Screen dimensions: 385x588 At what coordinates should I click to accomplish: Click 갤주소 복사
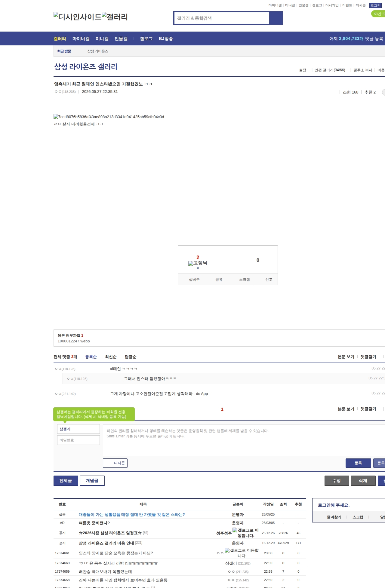click(x=363, y=70)
